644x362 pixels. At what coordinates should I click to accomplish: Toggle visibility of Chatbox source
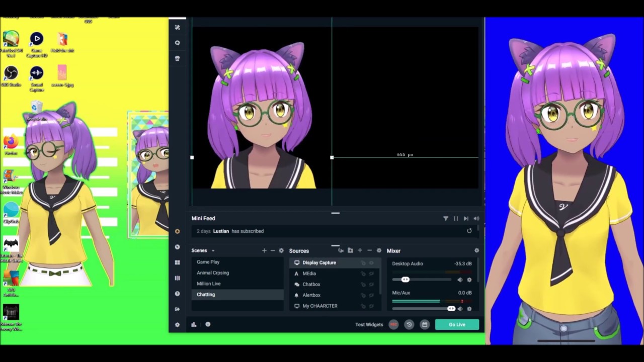[371, 284]
